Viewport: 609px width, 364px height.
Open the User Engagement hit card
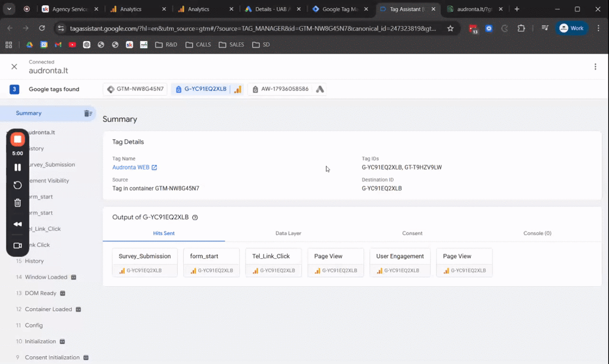tap(400, 263)
